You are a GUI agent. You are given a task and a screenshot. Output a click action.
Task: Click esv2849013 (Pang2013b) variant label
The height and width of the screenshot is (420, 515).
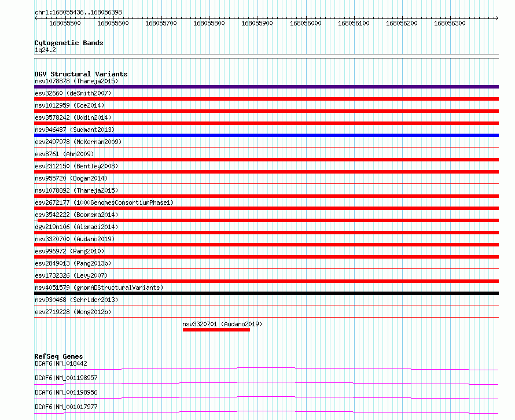pyautogui.click(x=73, y=263)
